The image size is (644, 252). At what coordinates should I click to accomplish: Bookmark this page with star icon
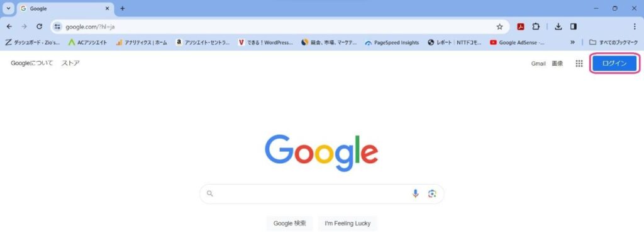[x=499, y=26]
